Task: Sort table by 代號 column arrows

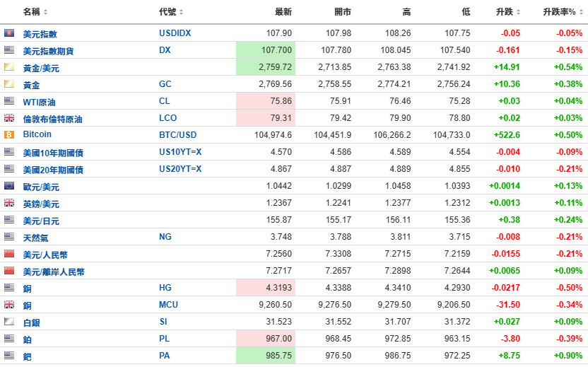Action: click(x=181, y=12)
